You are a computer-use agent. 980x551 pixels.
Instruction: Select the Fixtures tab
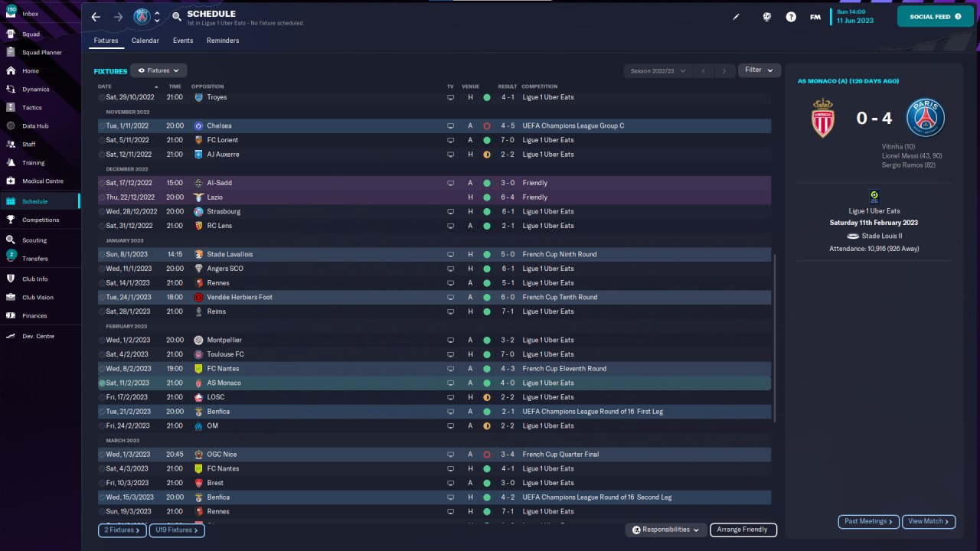point(106,41)
